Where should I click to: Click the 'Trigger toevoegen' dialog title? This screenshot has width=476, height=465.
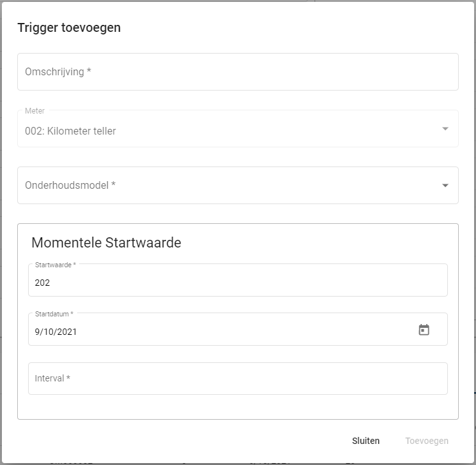point(69,27)
